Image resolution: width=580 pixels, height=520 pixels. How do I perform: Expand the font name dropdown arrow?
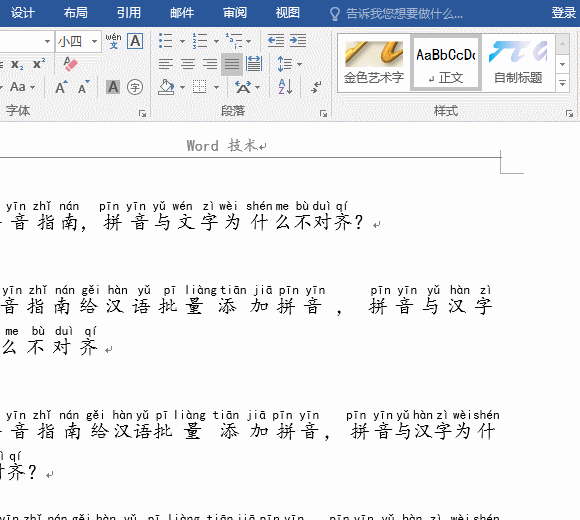47,41
